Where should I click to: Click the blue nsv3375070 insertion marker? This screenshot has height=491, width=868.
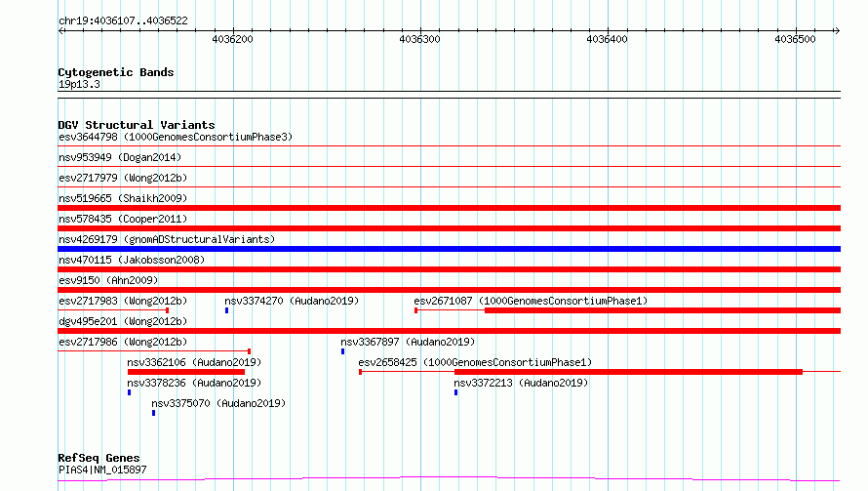tap(153, 413)
